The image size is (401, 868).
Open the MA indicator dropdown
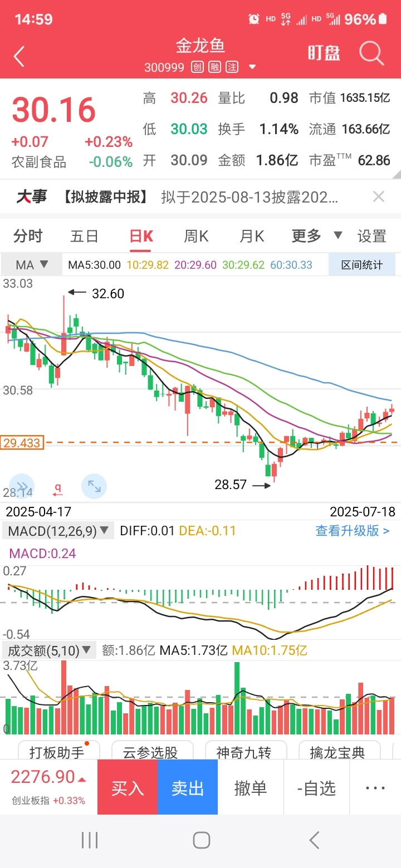[x=32, y=265]
